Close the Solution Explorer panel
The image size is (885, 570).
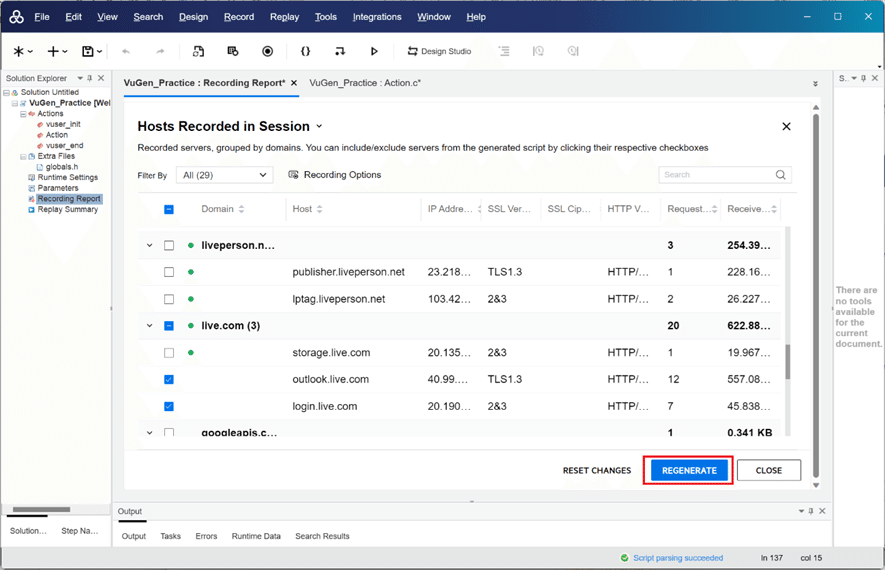coord(101,78)
